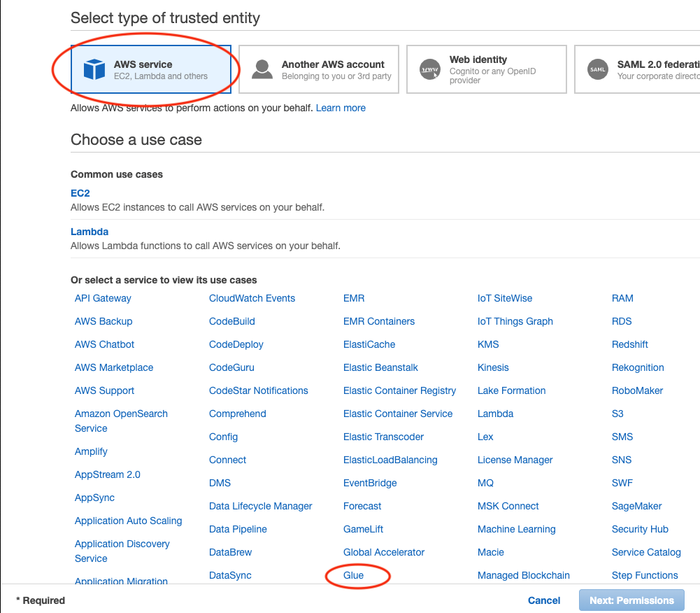The height and width of the screenshot is (613, 700).
Task: Choose the AWS Backup service
Action: click(103, 321)
